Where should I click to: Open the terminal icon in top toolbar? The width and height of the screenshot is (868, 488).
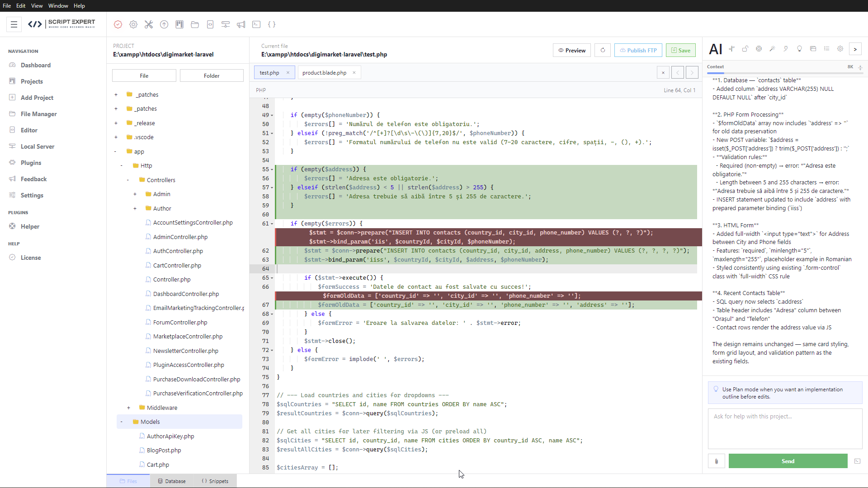pos(256,24)
